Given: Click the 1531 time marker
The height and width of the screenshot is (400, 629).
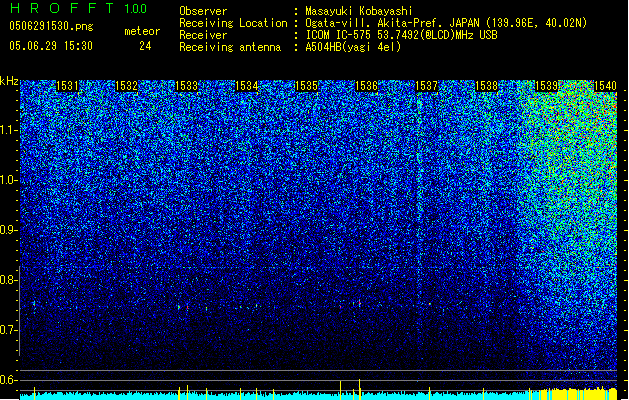Looking at the screenshot, I should 67,86.
